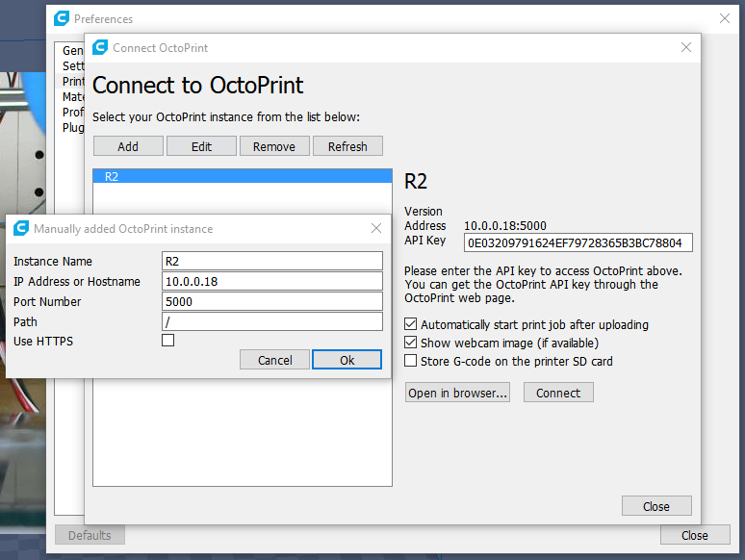The image size is (745, 560).
Task: Toggle Automatically start print job after uploading
Action: 410,324
